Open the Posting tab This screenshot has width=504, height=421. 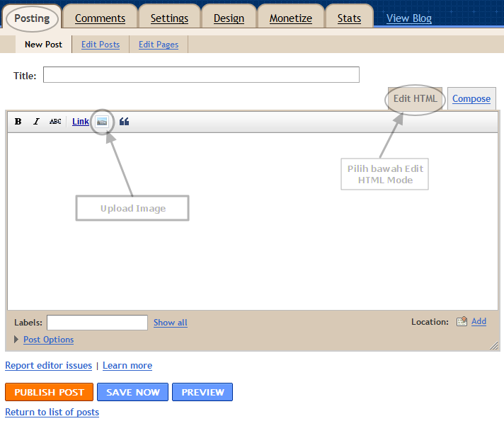pyautogui.click(x=32, y=18)
